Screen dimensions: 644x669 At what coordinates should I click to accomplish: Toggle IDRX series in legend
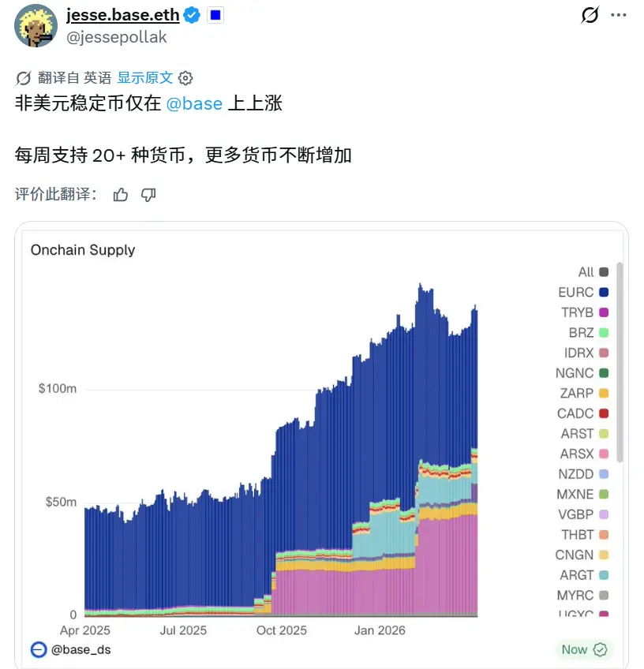click(x=586, y=353)
